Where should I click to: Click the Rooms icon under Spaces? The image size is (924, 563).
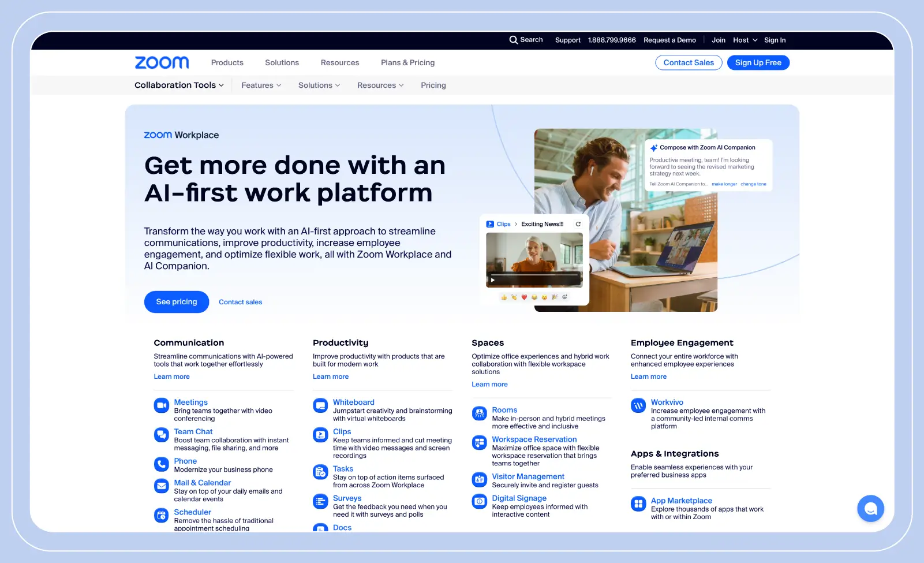point(479,413)
